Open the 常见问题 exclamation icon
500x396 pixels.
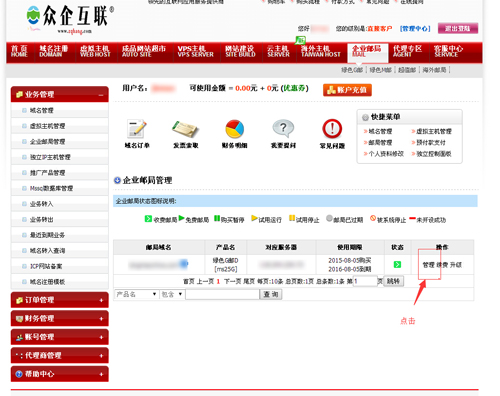coord(332,129)
